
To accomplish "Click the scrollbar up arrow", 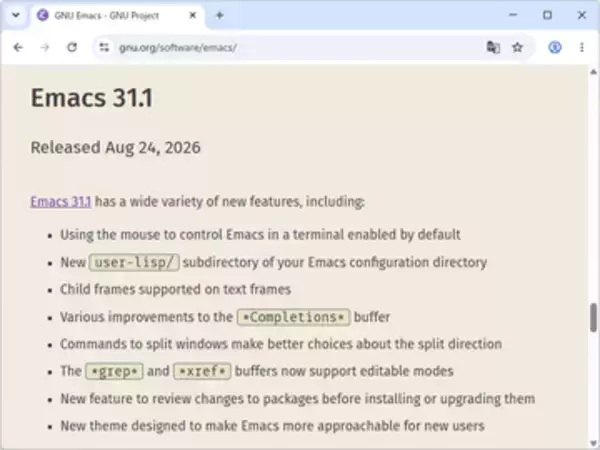I will pos(593,72).
